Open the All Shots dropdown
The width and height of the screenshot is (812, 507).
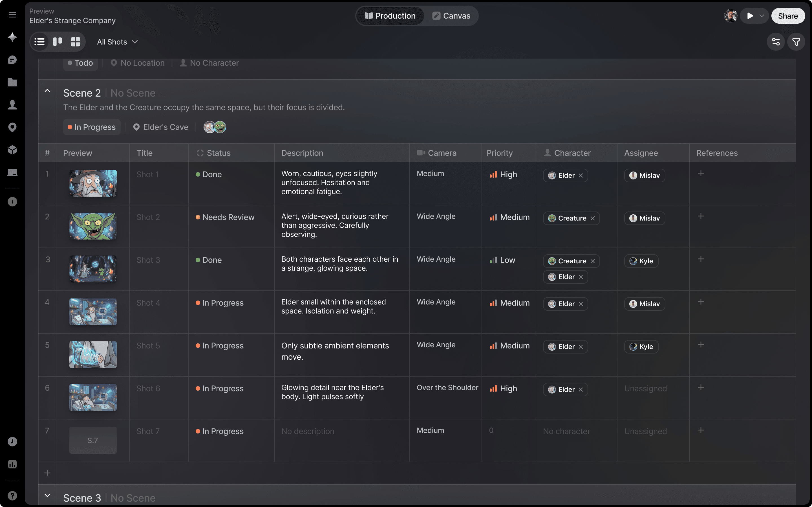pyautogui.click(x=117, y=42)
